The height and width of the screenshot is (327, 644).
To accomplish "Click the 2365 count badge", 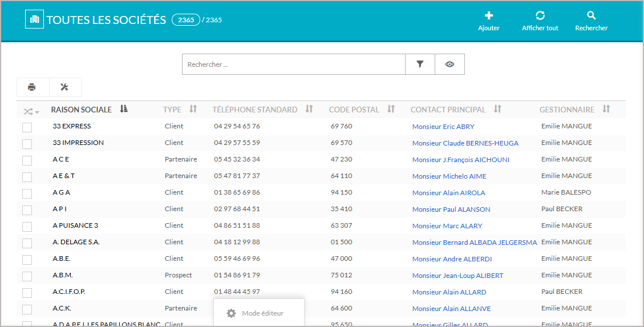I will coord(186,20).
